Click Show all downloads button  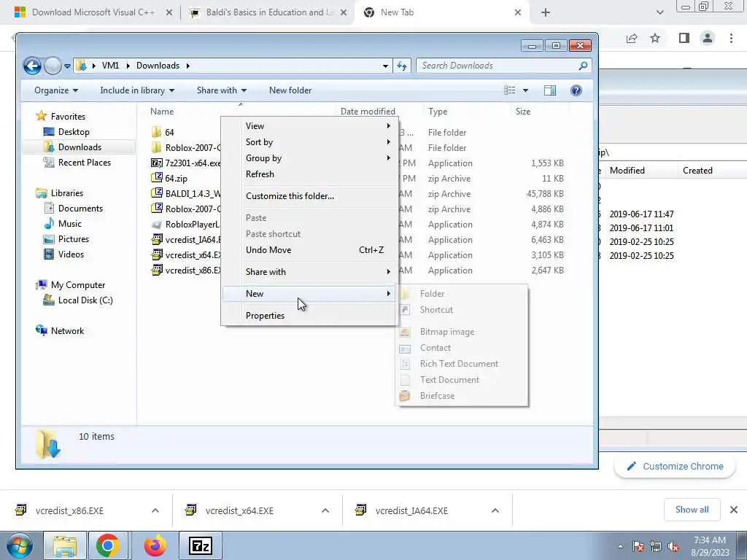pyautogui.click(x=692, y=510)
